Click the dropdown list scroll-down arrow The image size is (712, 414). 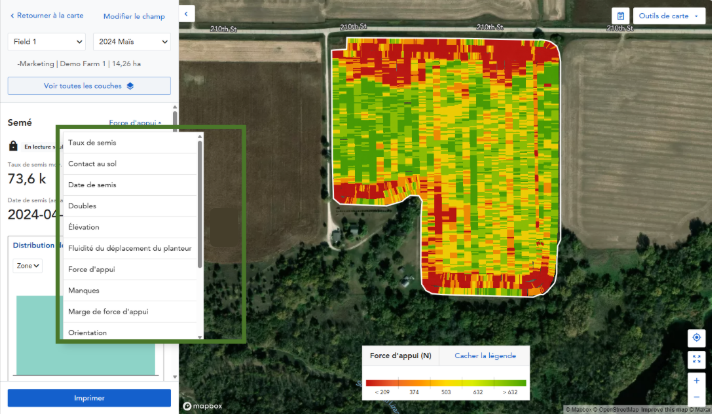point(200,337)
